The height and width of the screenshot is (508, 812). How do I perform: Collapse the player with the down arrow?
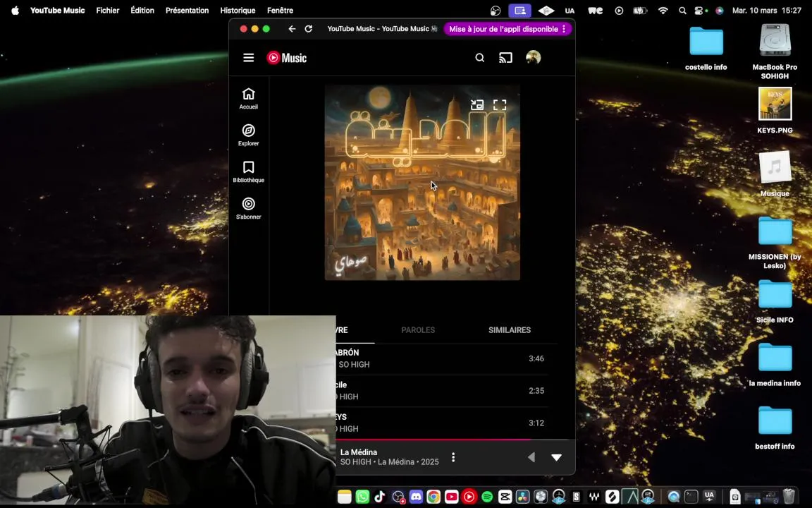coord(557,457)
